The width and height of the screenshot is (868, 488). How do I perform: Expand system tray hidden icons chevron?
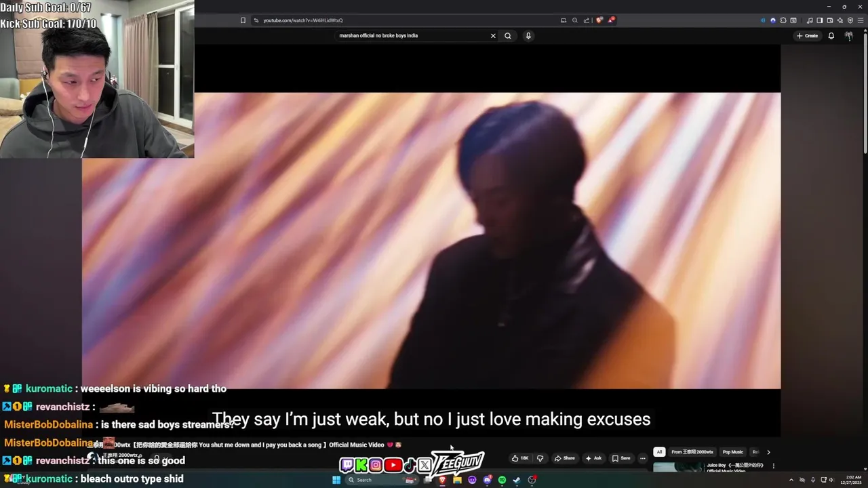[x=791, y=480]
